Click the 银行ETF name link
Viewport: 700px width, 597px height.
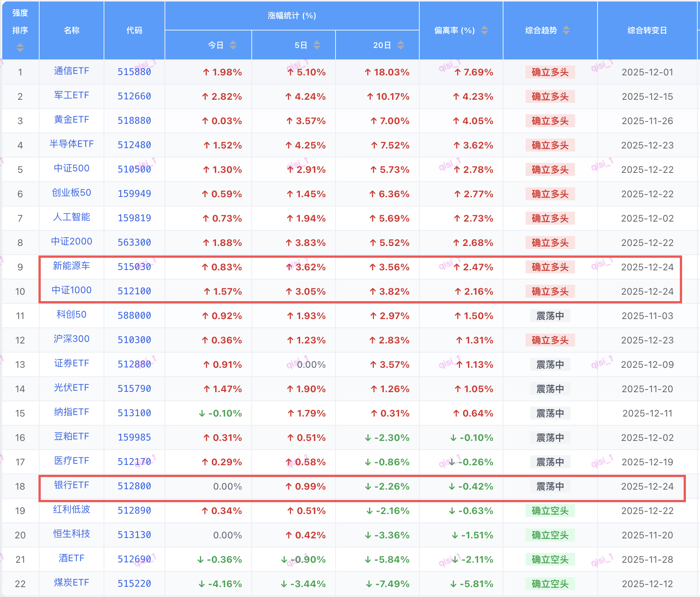tap(72, 485)
